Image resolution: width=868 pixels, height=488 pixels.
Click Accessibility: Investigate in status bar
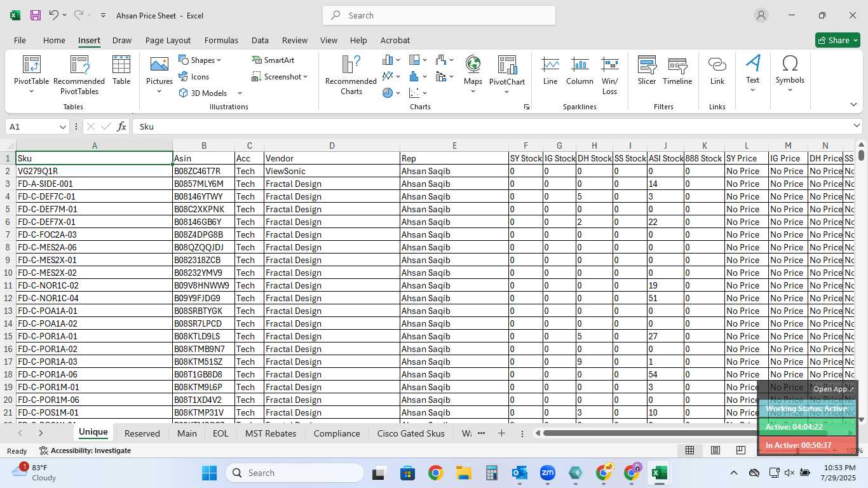85,451
